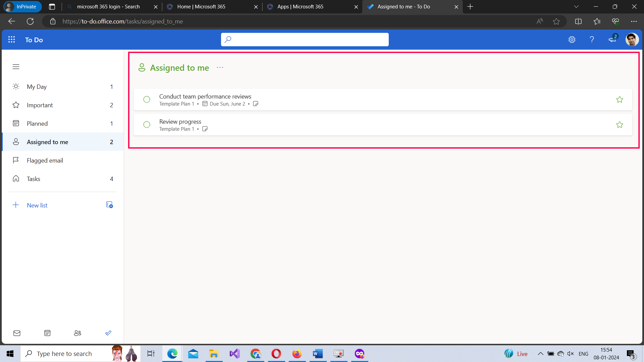This screenshot has width=644, height=362.
Task: Star Conduct team performance reviews as important
Action: tap(620, 99)
